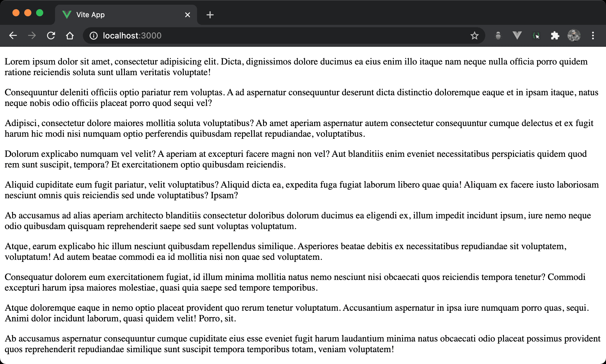Open the beetle bug extension
The height and width of the screenshot is (364, 606).
pyautogui.click(x=498, y=36)
